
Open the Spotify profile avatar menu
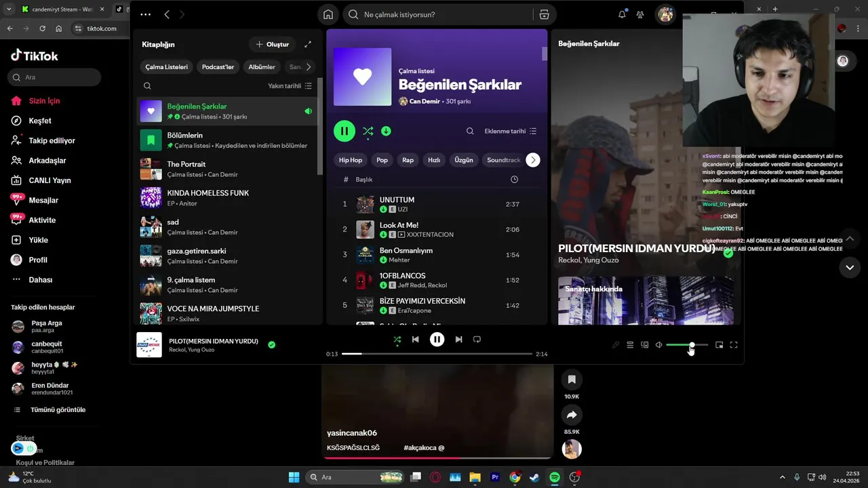(x=665, y=14)
